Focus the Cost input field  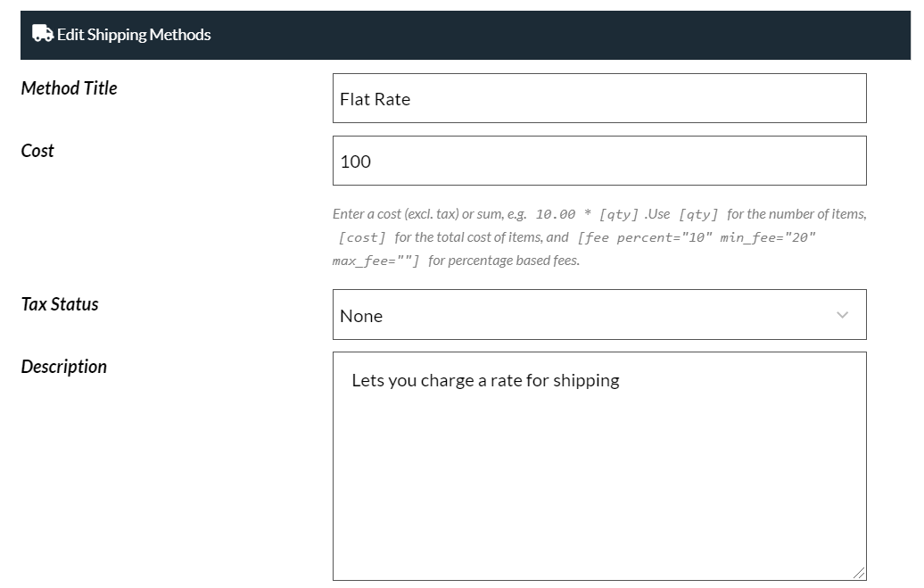(598, 161)
